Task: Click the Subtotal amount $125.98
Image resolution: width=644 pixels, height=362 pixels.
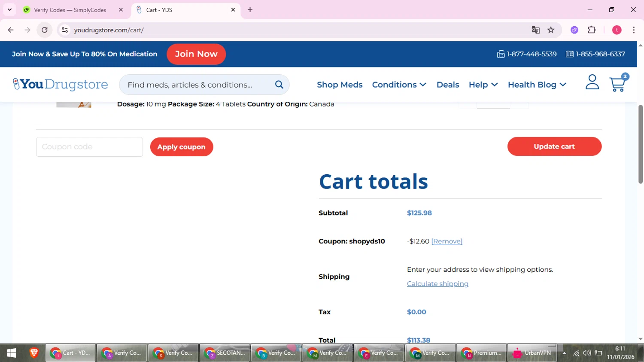Action: coord(419,213)
